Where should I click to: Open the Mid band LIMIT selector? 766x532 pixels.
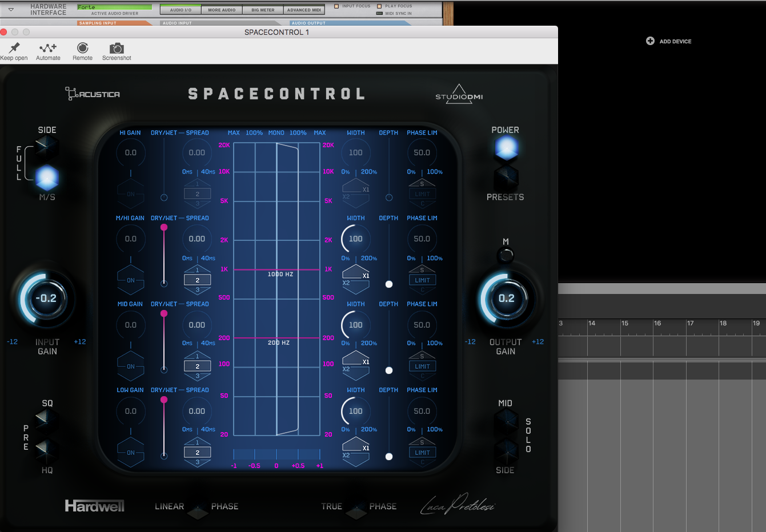click(422, 366)
